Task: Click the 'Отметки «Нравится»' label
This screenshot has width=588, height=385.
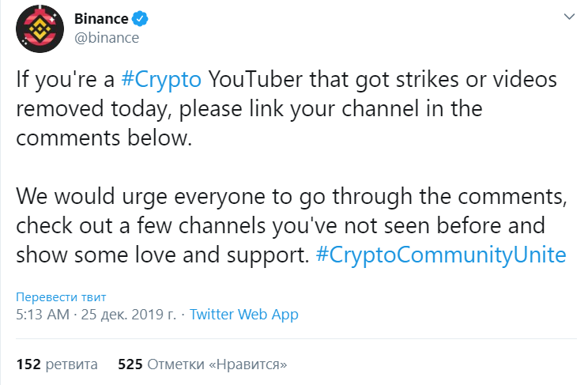Action: coord(217,364)
